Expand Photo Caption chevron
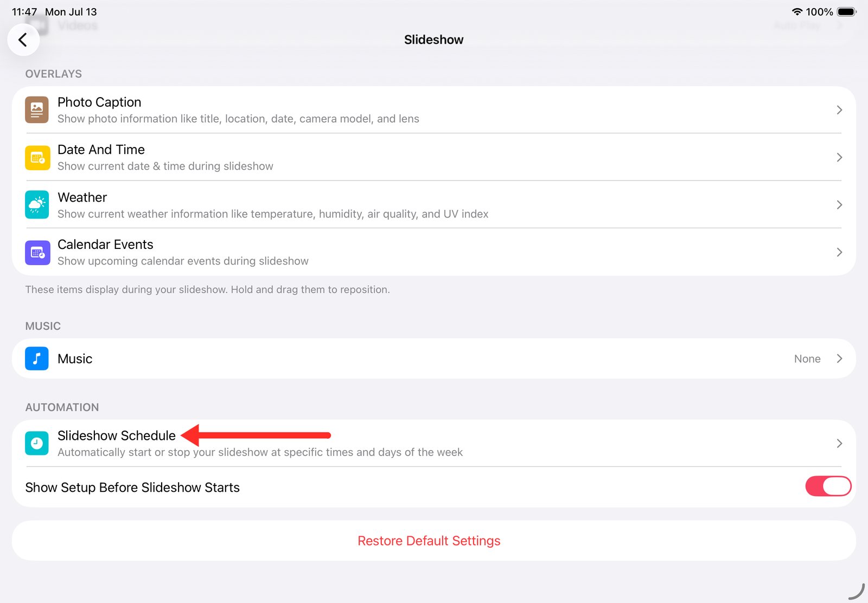This screenshot has width=868, height=603. click(x=839, y=110)
